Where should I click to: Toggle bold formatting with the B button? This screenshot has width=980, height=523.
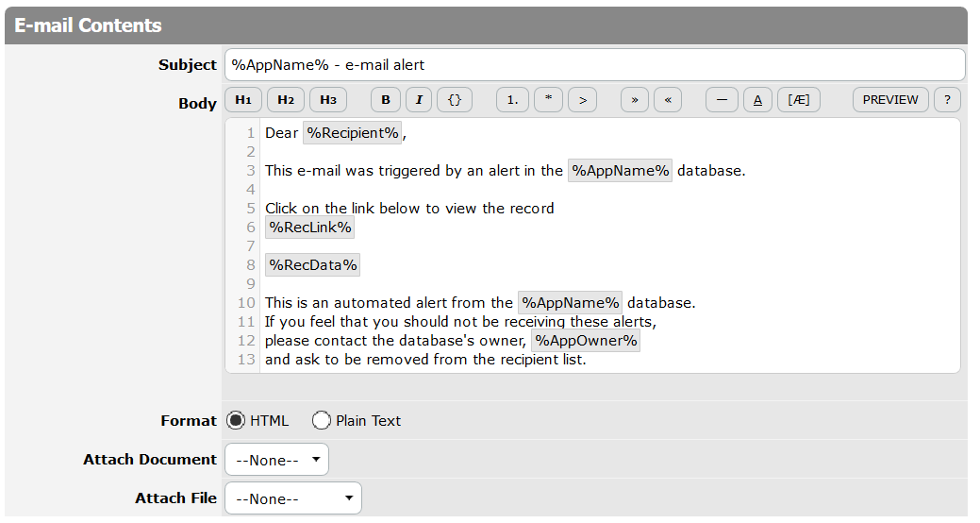point(386,100)
